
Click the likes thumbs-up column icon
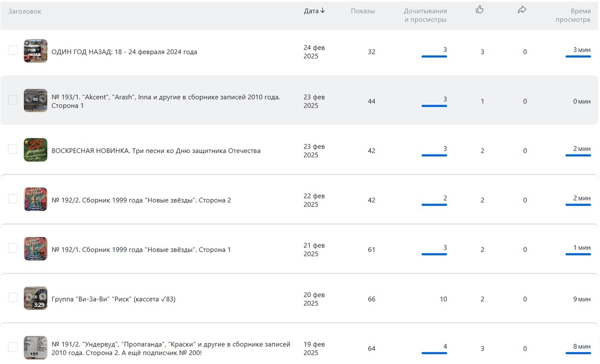pos(479,9)
